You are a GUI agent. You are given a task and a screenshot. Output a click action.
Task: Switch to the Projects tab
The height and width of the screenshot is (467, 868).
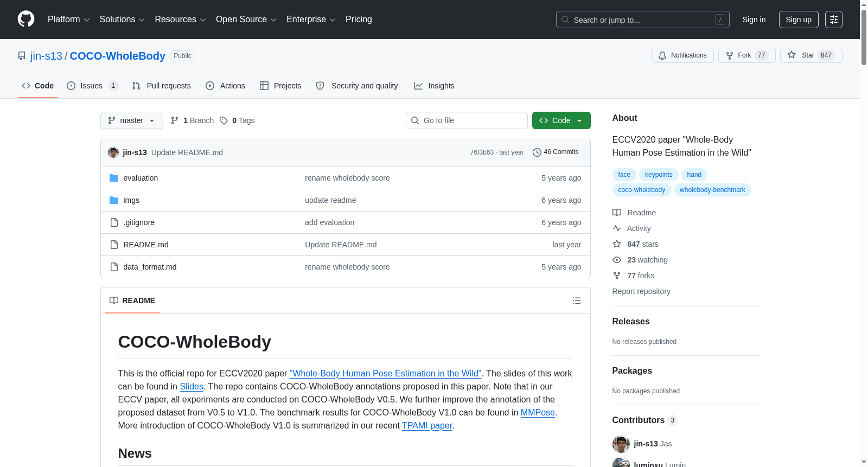[280, 86]
